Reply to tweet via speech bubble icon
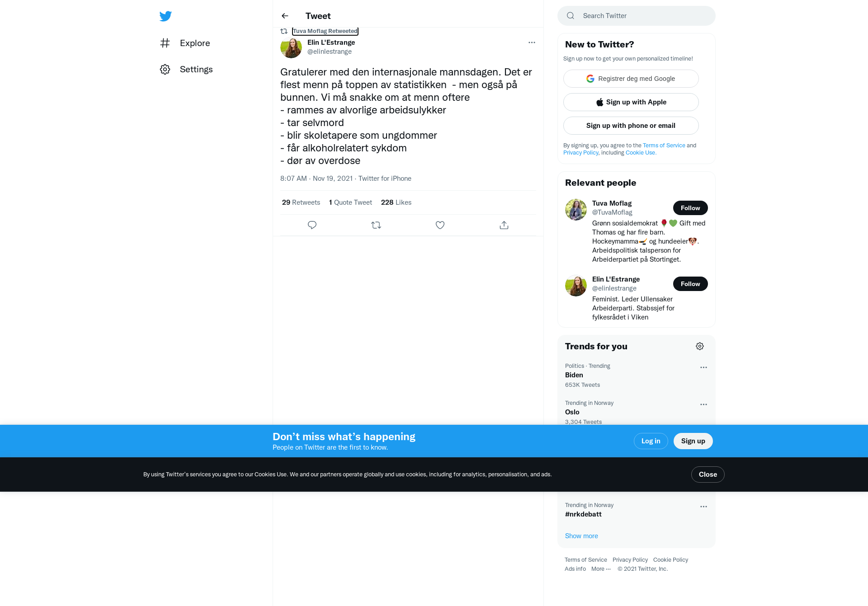 pyautogui.click(x=312, y=225)
